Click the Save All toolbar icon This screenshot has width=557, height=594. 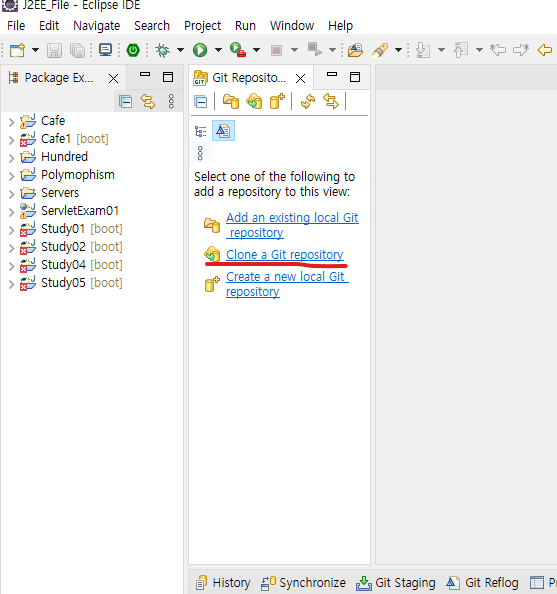pyautogui.click(x=78, y=50)
